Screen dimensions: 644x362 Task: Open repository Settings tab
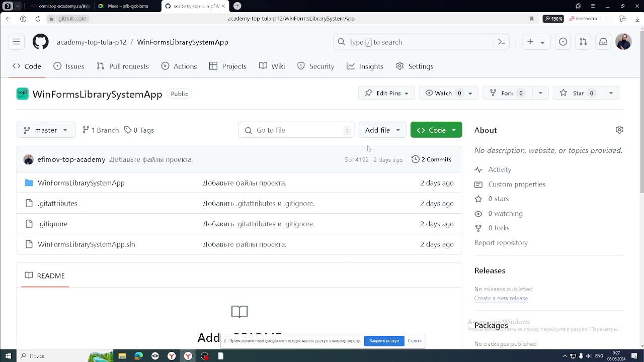coord(415,66)
